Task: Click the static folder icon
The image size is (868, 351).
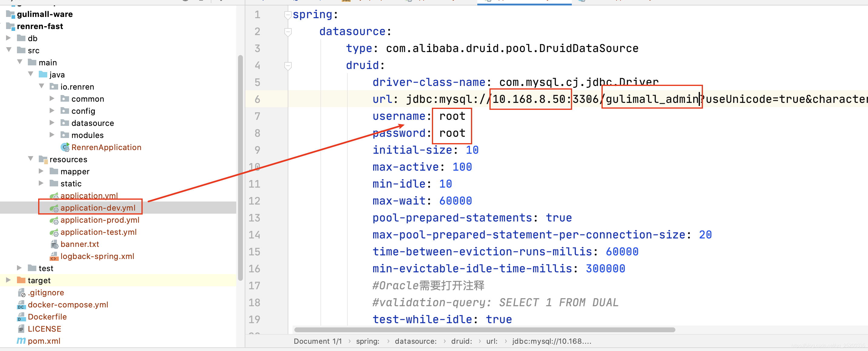Action: tap(54, 183)
